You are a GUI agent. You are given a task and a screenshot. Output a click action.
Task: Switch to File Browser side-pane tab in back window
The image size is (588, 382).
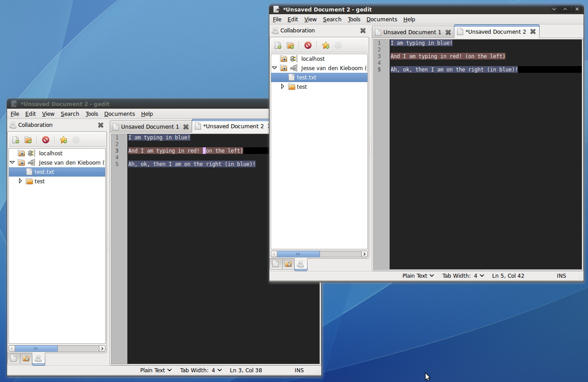click(x=26, y=358)
